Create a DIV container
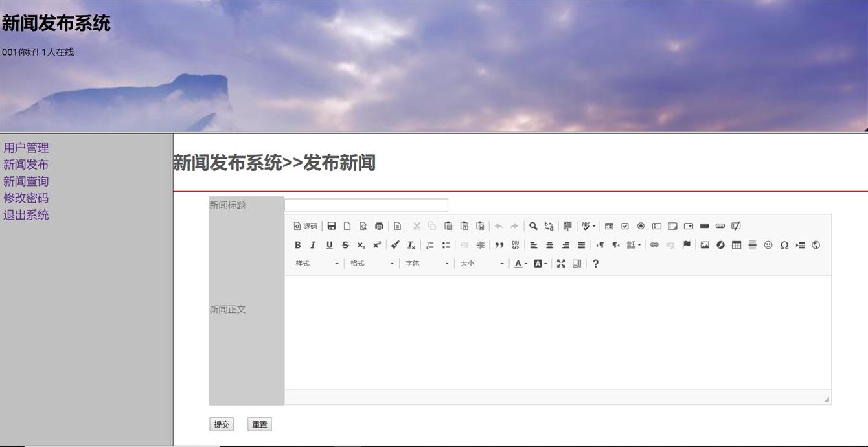 pyautogui.click(x=515, y=245)
